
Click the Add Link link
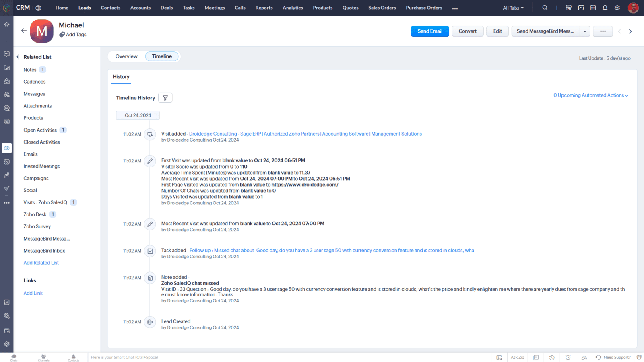[x=33, y=293]
